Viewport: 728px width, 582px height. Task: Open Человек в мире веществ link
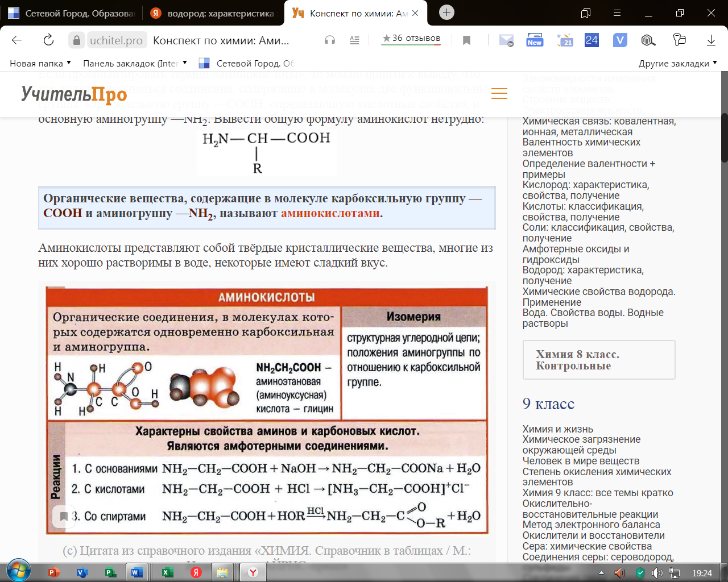(581, 461)
